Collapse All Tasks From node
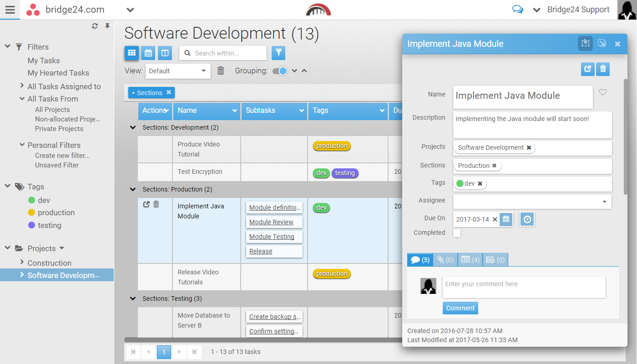The height and width of the screenshot is (364, 637). click(22, 98)
